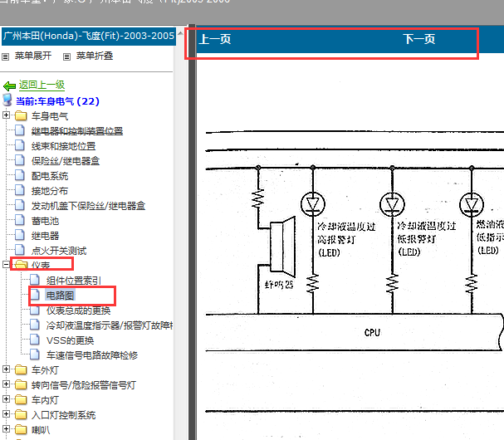
Task: Click page icon of 线束和接地位置
Action: (20, 145)
